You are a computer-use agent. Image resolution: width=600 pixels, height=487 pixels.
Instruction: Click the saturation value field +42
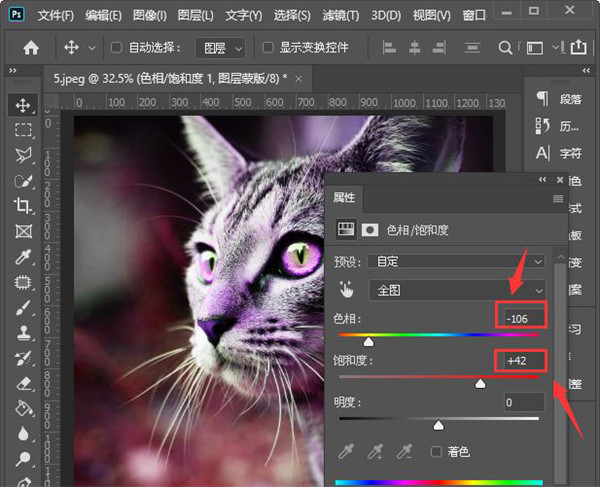[x=523, y=360]
